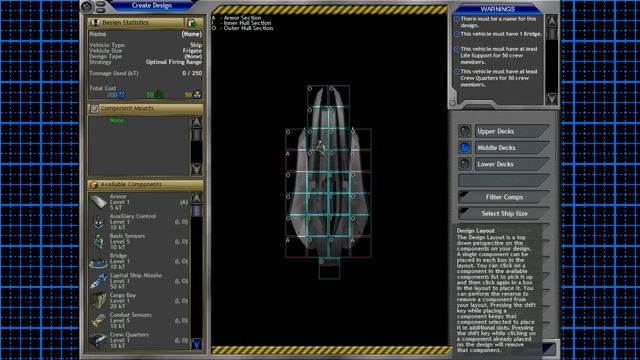
Task: Click the Life Support warning bullet icon
Action: pos(457,49)
